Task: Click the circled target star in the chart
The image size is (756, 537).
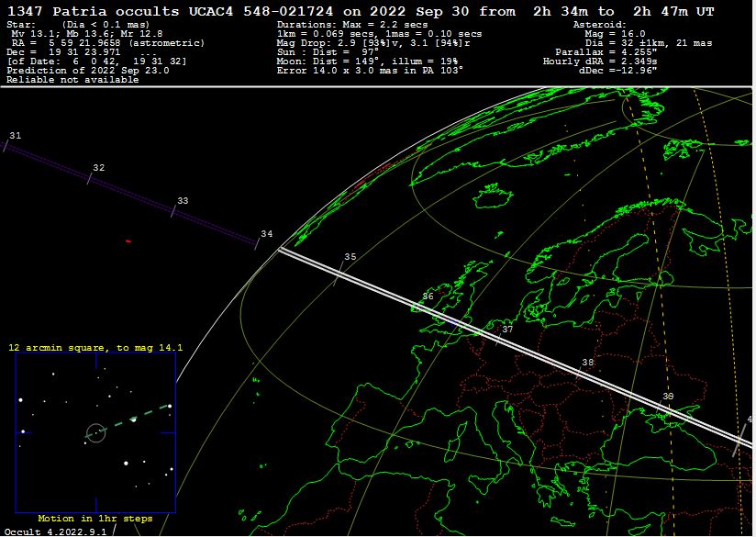Action: click(95, 432)
